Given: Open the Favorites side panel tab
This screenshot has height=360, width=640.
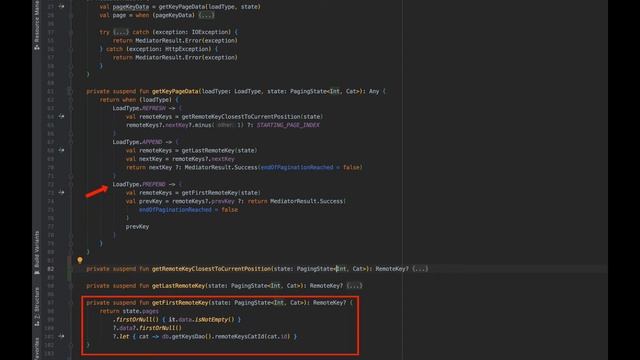Looking at the screenshot, I should 37,349.
